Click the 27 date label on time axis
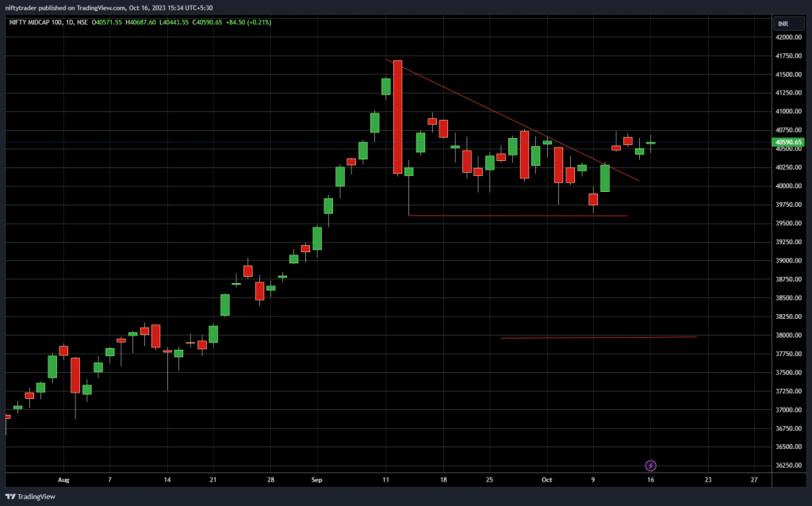Image resolution: width=812 pixels, height=506 pixels. (754, 480)
